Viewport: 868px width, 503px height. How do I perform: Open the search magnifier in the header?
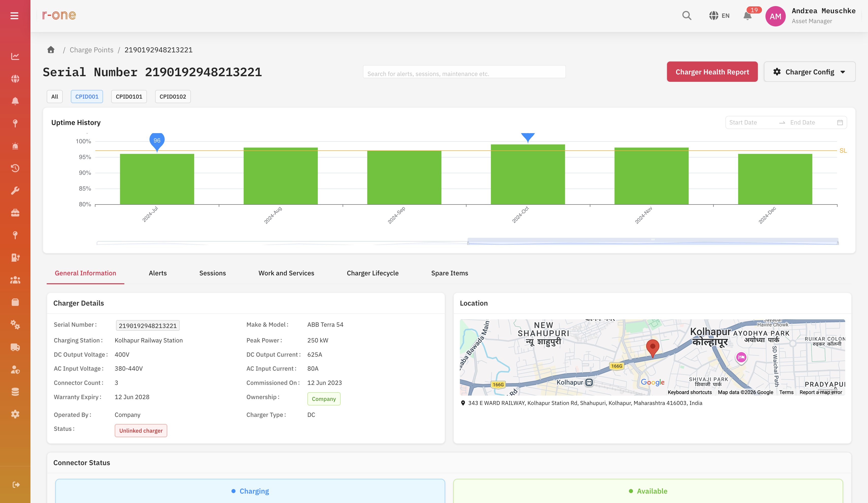click(687, 15)
